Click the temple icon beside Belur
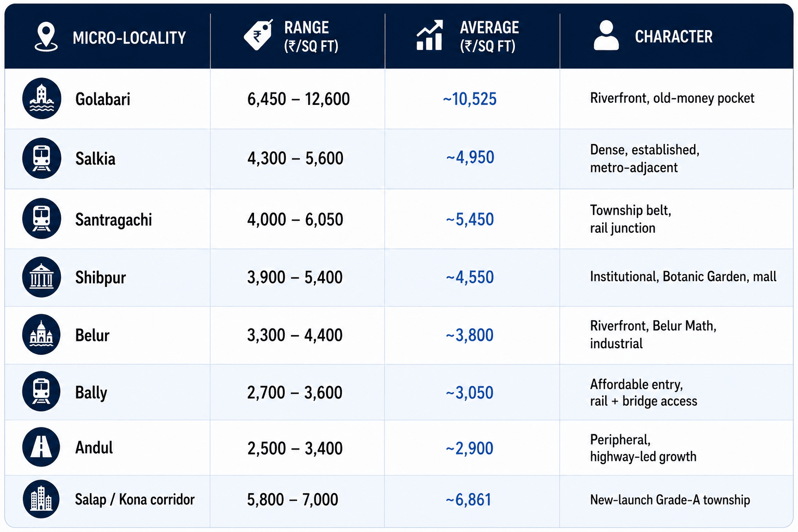798x532 pixels. [42, 335]
